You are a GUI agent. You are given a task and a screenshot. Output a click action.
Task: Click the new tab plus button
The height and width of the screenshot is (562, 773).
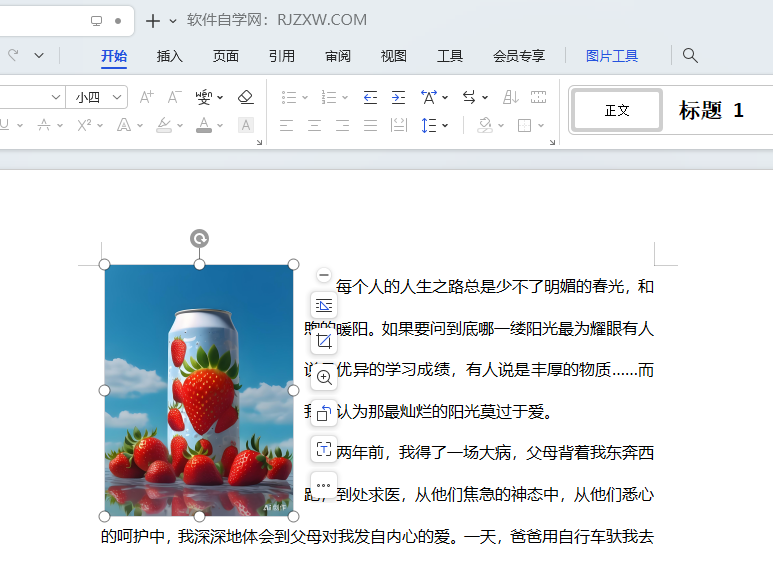coord(153,21)
